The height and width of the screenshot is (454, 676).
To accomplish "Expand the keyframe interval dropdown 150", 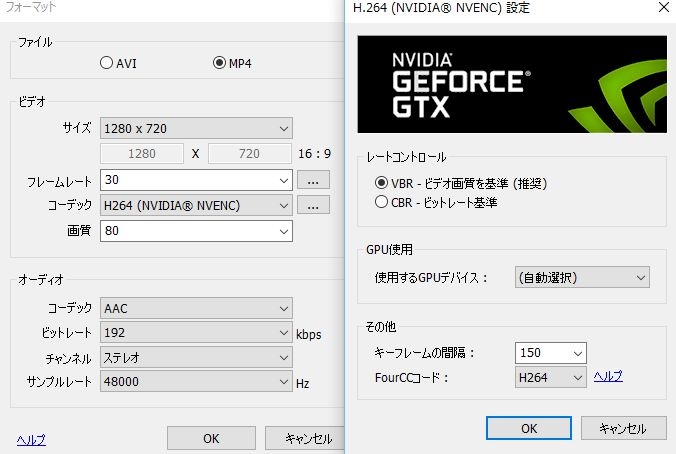I will click(551, 353).
